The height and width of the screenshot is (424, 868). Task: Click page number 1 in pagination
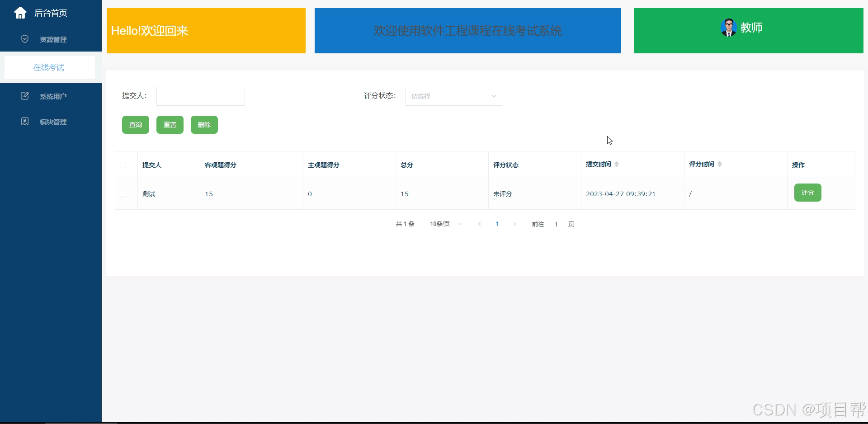(497, 224)
